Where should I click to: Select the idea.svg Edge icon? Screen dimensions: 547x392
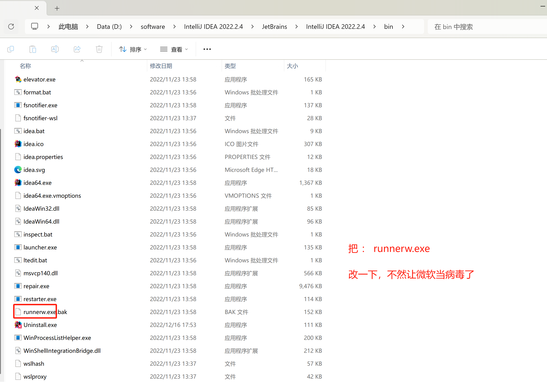point(18,170)
